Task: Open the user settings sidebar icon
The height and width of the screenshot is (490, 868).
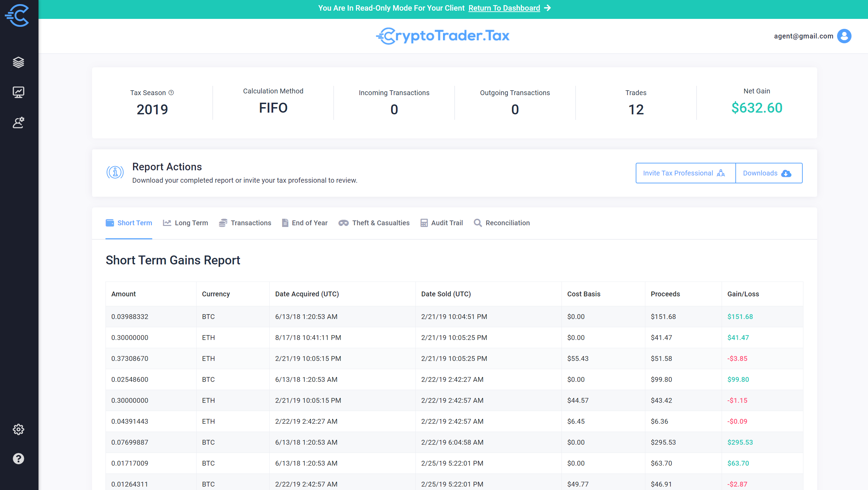Action: tap(19, 123)
